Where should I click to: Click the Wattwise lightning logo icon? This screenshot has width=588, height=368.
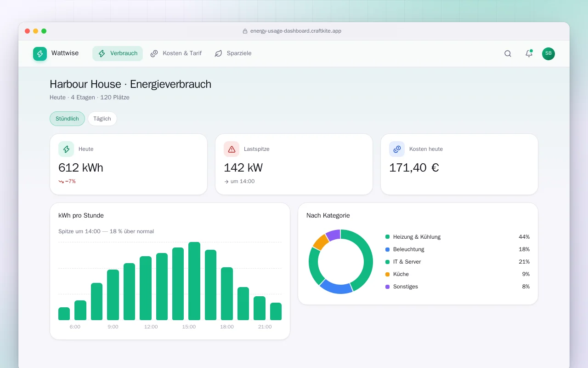point(40,54)
